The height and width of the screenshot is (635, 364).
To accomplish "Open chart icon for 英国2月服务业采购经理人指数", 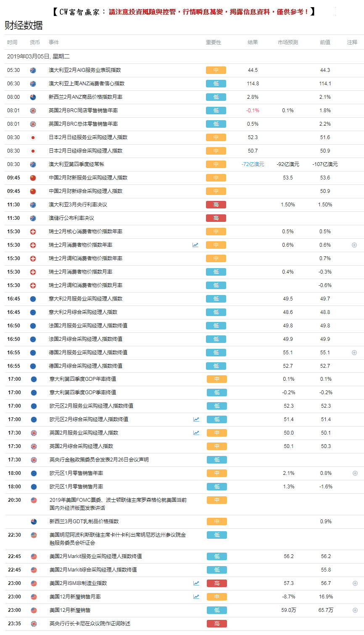I will (x=196, y=433).
